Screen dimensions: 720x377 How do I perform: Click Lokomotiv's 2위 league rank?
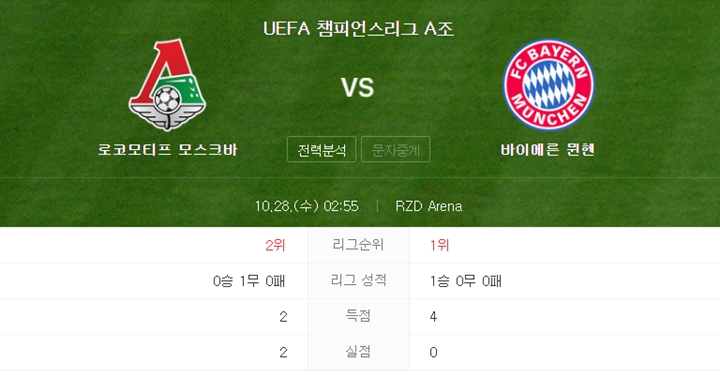click(x=275, y=245)
